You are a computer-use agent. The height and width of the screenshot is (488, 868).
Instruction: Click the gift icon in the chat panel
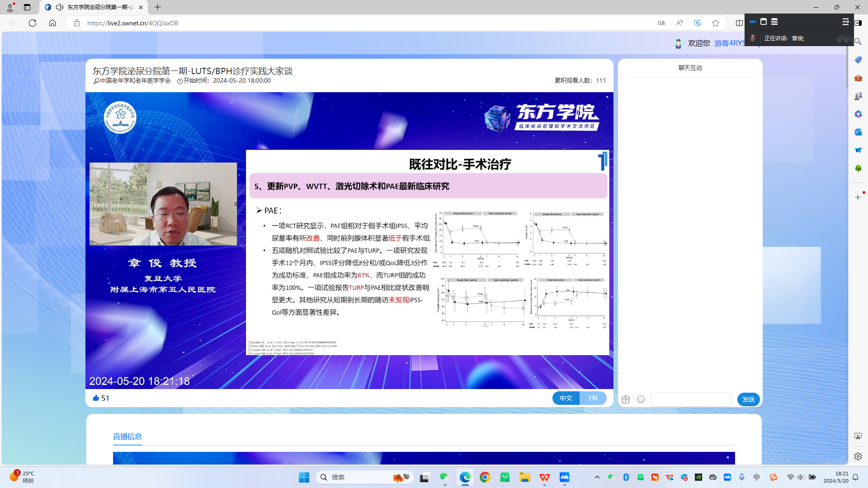pyautogui.click(x=626, y=399)
